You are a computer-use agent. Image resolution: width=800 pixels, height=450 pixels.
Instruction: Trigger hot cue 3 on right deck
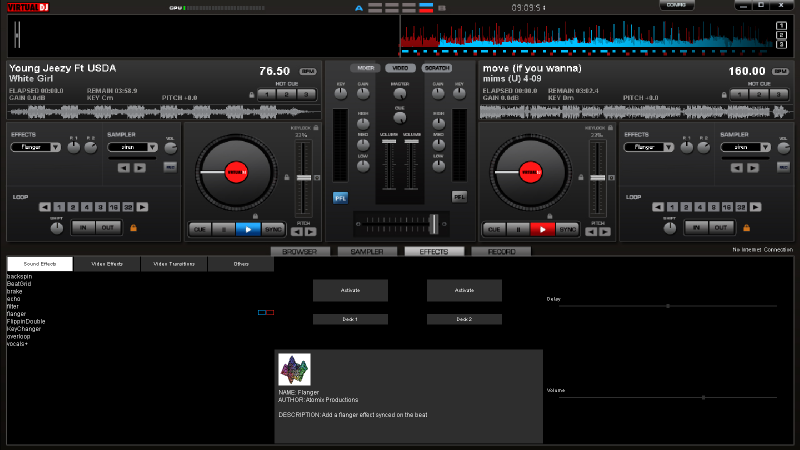point(779,94)
